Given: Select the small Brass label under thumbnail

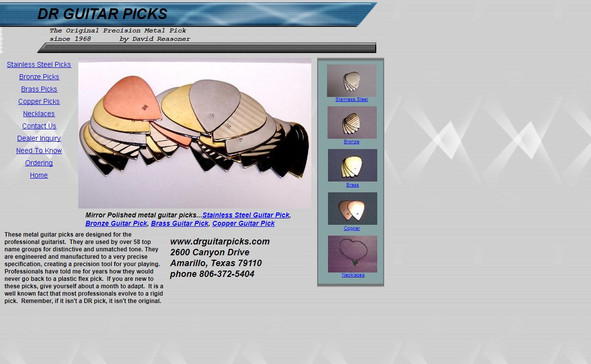Looking at the screenshot, I should tap(353, 185).
